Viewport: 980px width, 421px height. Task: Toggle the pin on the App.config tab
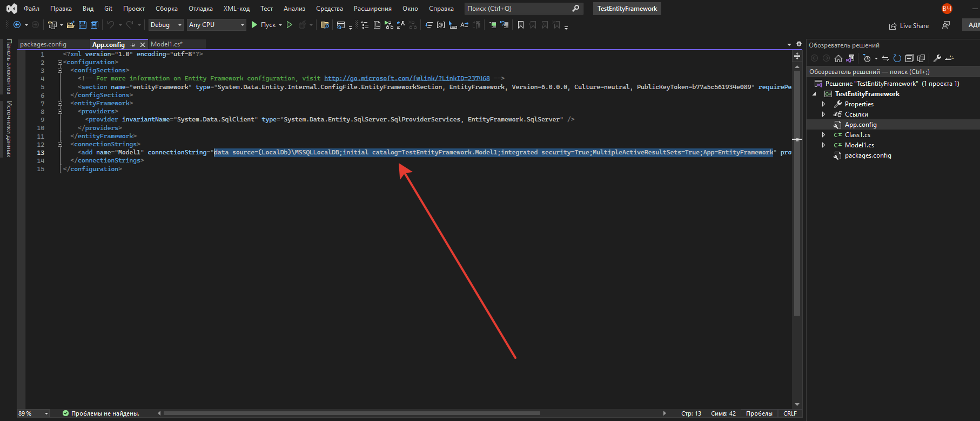pos(133,45)
